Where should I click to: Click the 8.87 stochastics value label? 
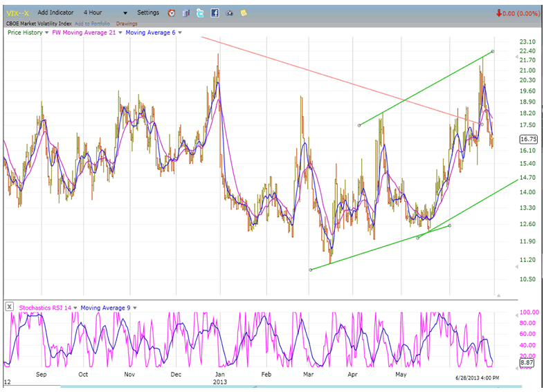pyautogui.click(x=527, y=360)
